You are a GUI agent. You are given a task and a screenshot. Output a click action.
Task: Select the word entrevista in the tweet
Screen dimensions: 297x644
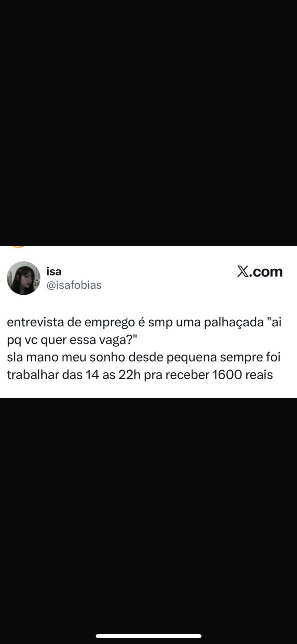point(35,322)
